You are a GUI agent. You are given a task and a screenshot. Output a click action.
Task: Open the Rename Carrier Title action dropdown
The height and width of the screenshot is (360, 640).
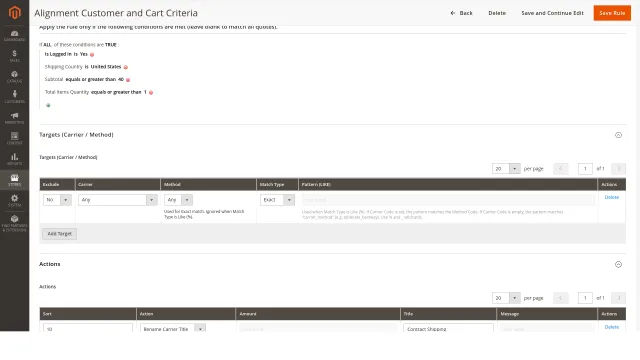[x=173, y=329]
